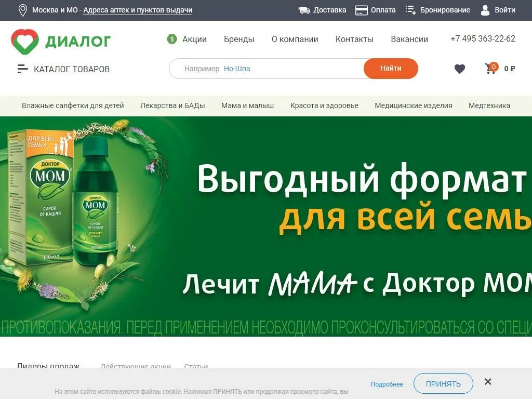Click the Оплата card icon
The image size is (532, 399).
pos(362,10)
